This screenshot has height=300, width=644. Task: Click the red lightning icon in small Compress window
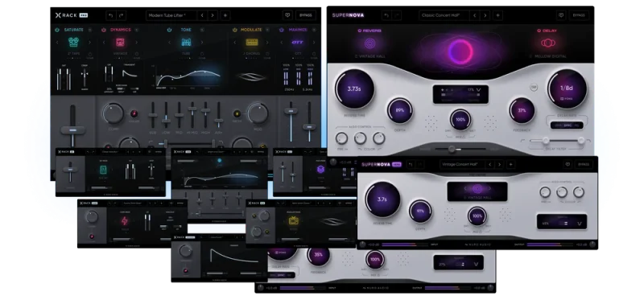125,221
